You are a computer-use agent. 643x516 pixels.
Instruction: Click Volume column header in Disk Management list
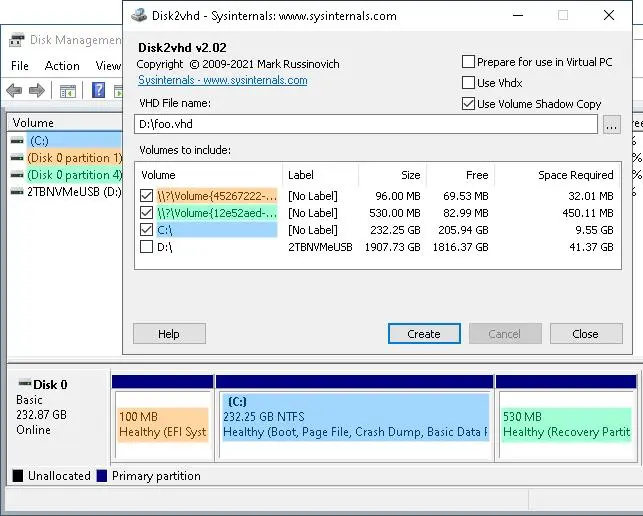(65, 123)
